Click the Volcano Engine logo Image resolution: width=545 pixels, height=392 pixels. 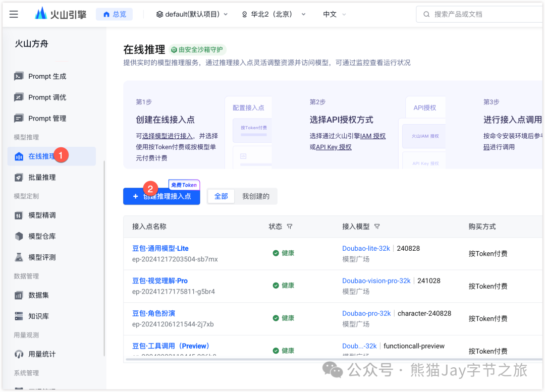61,14
